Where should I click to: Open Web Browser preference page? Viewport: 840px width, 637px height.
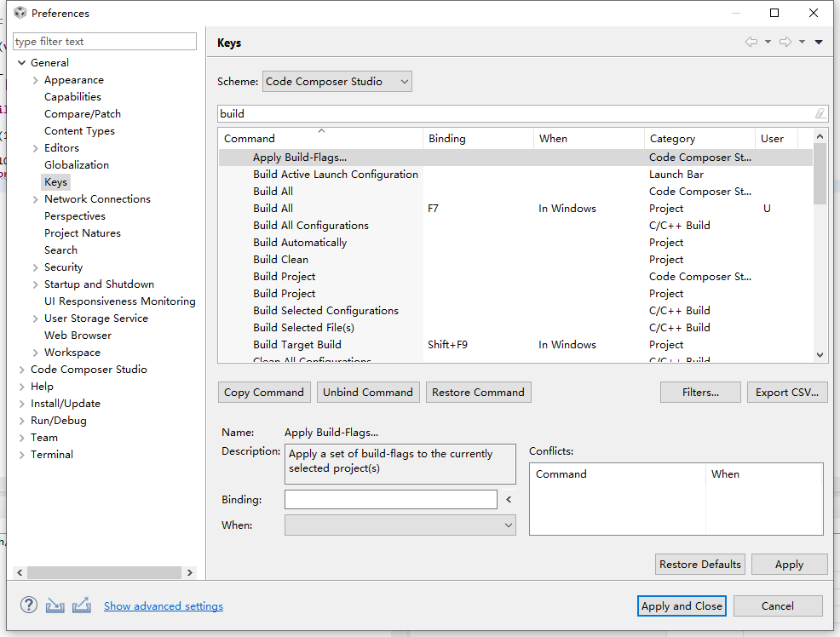pos(78,336)
